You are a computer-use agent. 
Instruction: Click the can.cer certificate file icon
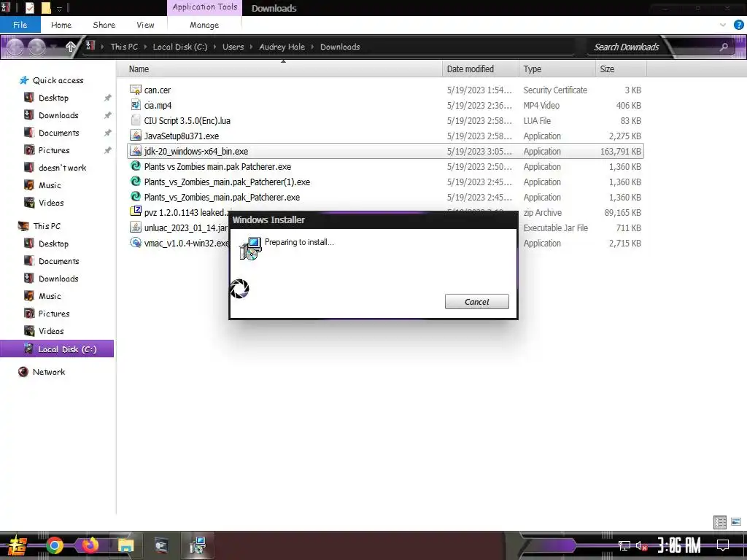(136, 90)
